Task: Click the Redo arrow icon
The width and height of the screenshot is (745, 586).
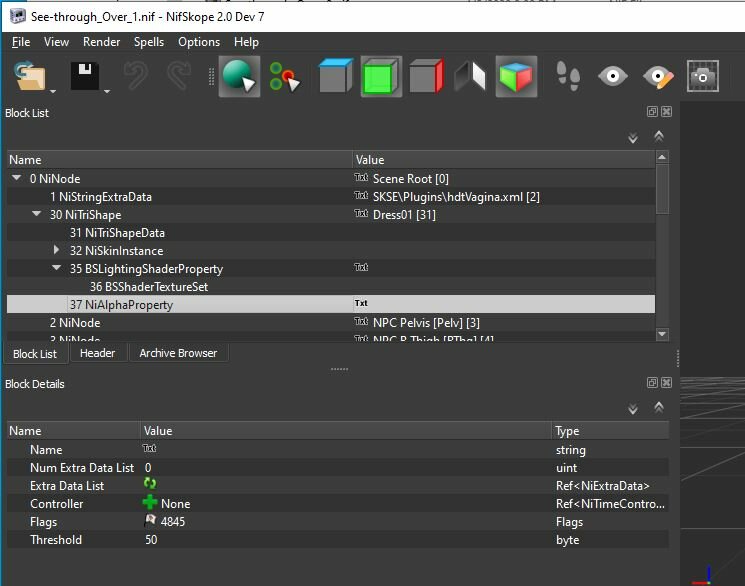Action: [x=179, y=76]
